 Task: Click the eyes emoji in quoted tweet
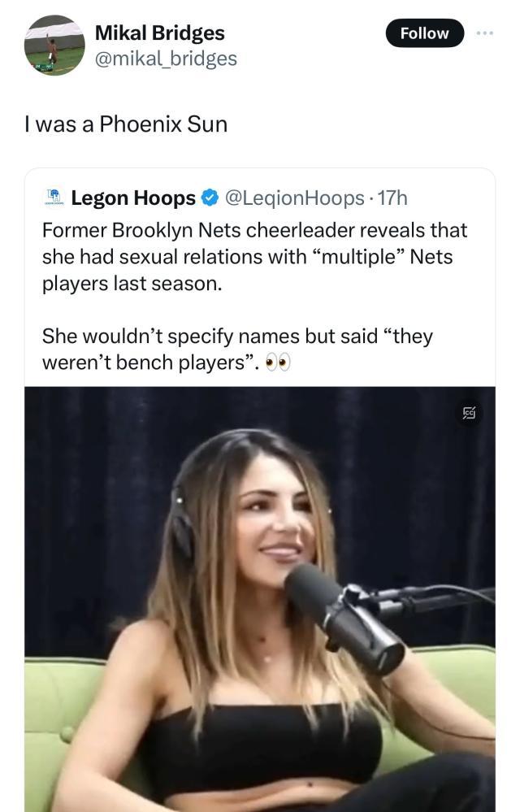278,363
